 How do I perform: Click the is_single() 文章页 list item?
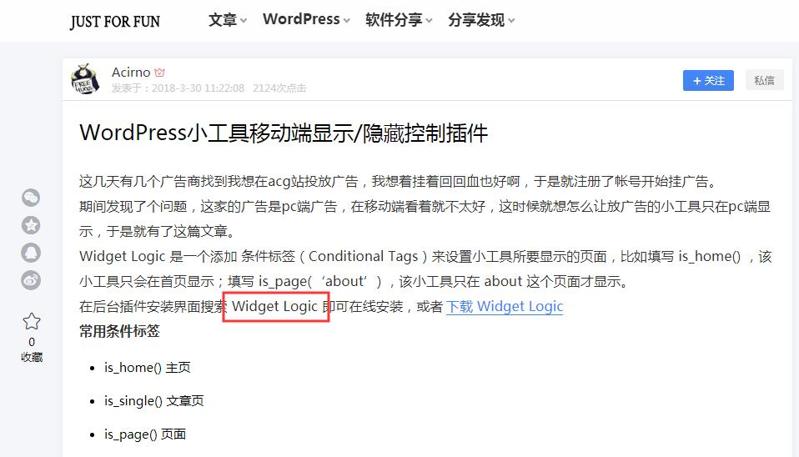(x=154, y=401)
